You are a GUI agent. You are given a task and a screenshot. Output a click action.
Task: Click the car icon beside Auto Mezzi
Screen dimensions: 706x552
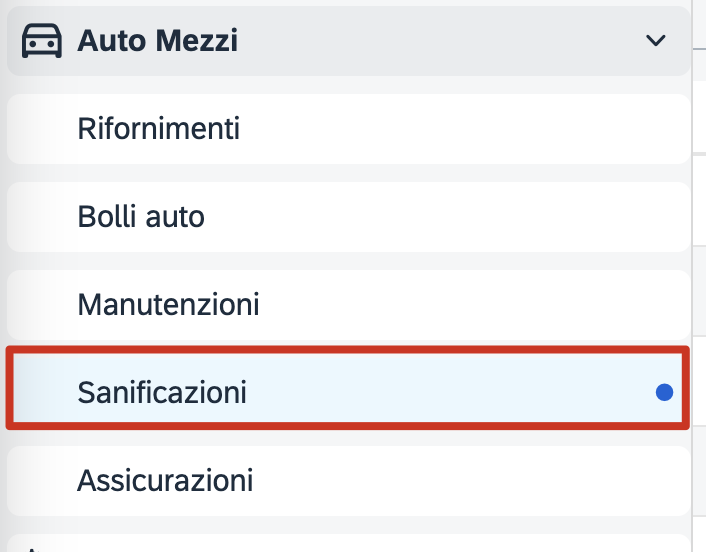(x=42, y=41)
